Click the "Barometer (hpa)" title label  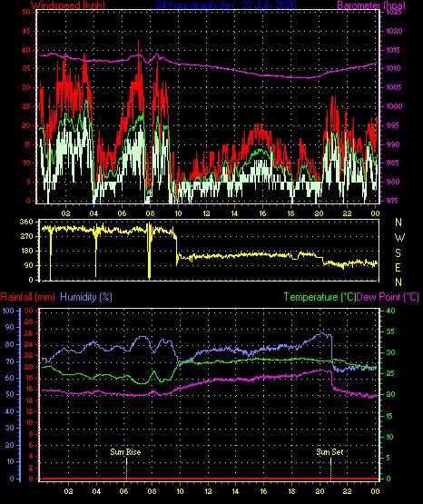coord(371,5)
